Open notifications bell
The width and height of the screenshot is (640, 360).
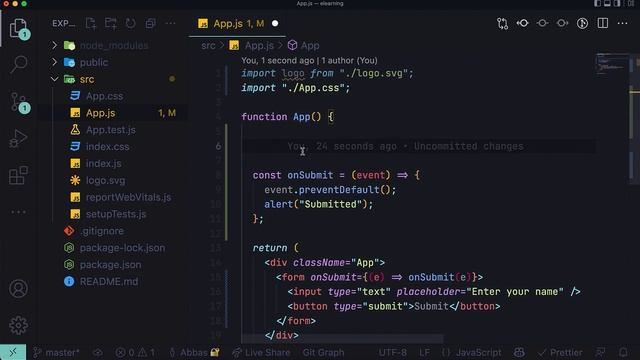coord(623,352)
